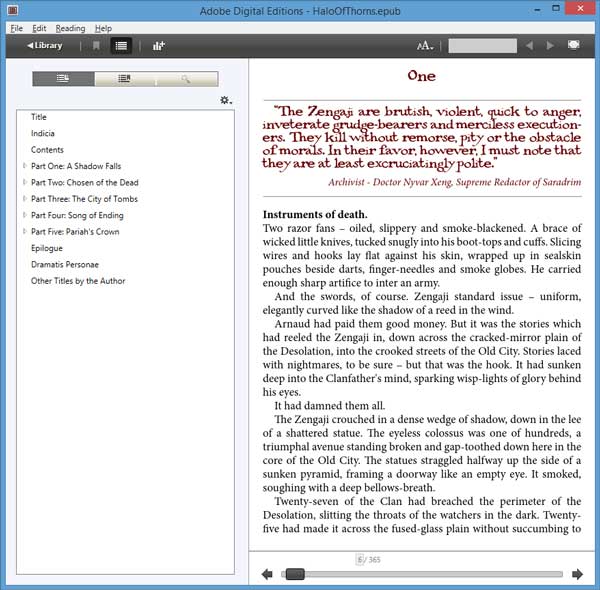
Task: Open the Edit menu
Action: 39,28
